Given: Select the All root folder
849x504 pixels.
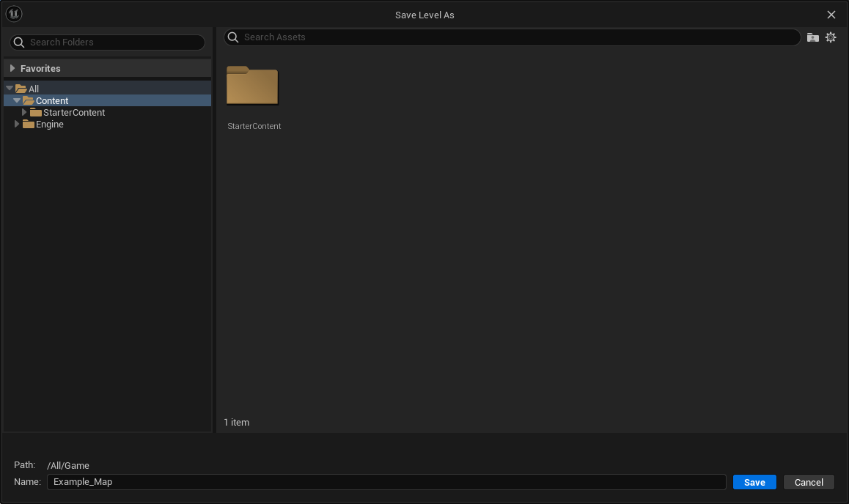Looking at the screenshot, I should pyautogui.click(x=34, y=89).
